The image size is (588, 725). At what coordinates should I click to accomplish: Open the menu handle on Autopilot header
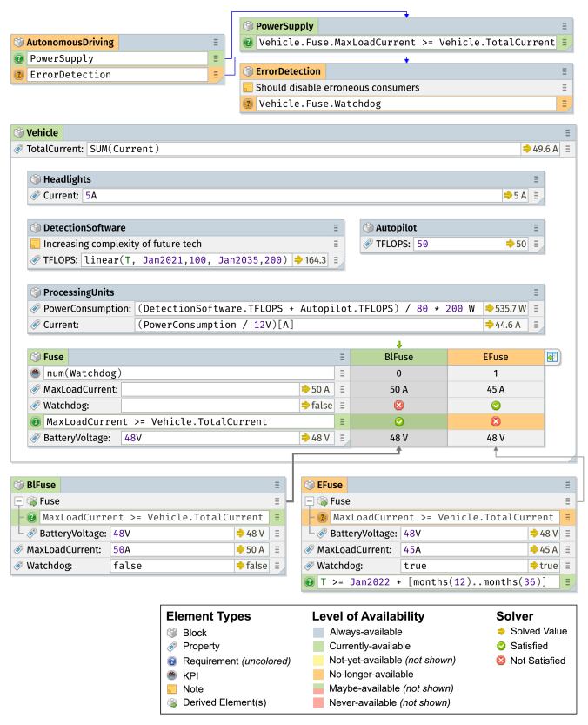pyautogui.click(x=536, y=227)
